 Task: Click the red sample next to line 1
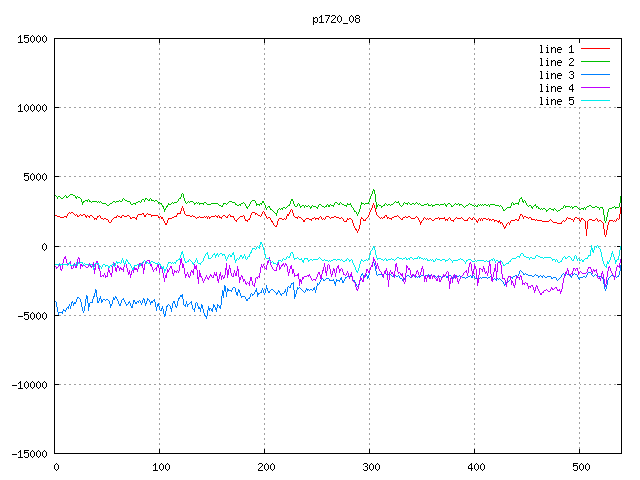click(x=596, y=49)
